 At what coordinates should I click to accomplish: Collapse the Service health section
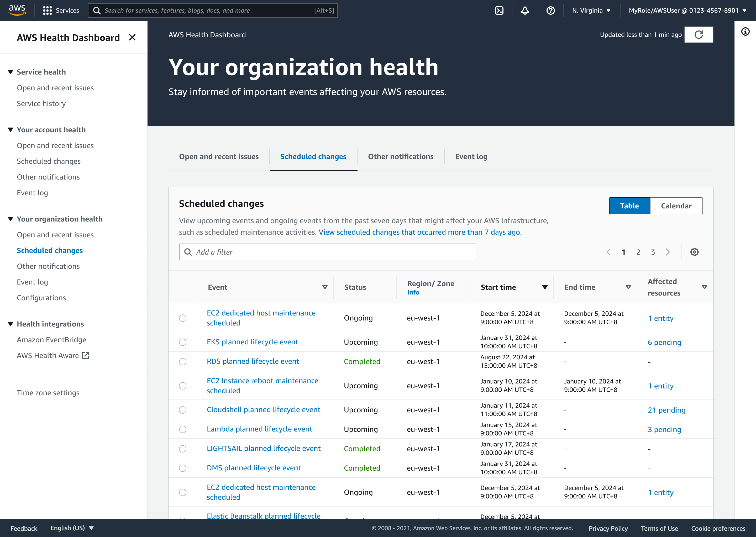(10, 72)
